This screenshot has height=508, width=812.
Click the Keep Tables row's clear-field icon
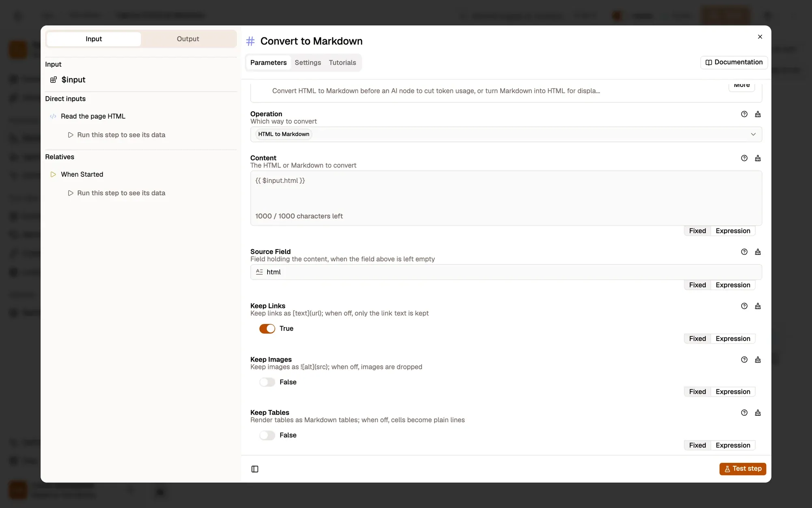pyautogui.click(x=758, y=413)
